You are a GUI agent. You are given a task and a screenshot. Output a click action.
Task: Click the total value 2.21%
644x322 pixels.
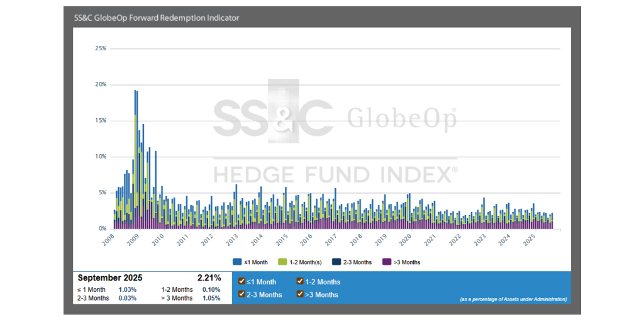[x=209, y=277]
